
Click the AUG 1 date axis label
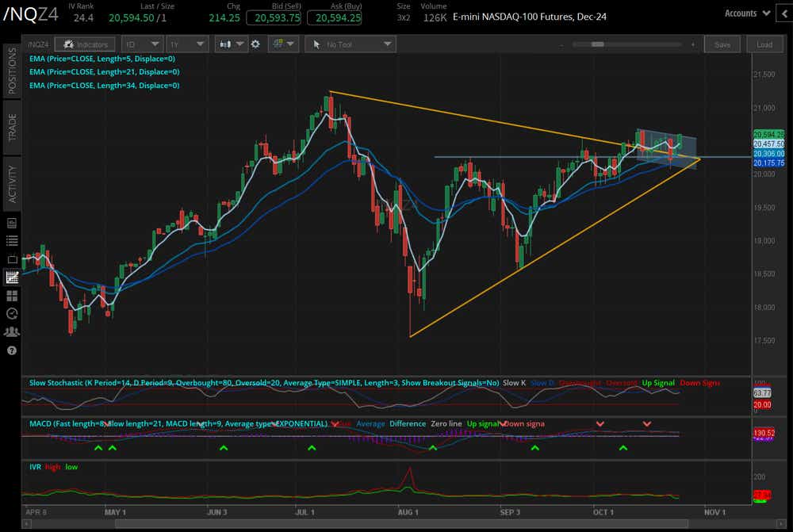point(408,512)
